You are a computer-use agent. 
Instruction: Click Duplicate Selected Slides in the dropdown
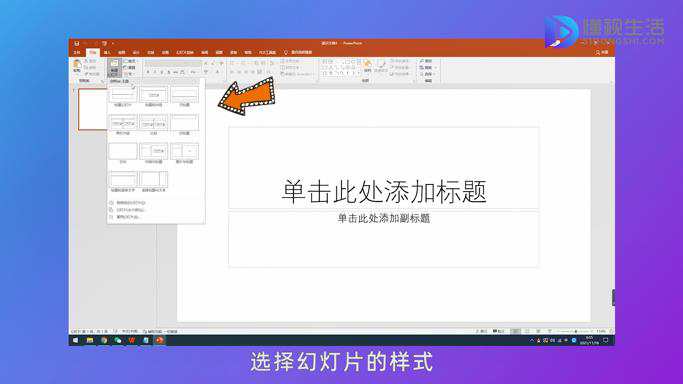tap(131, 203)
